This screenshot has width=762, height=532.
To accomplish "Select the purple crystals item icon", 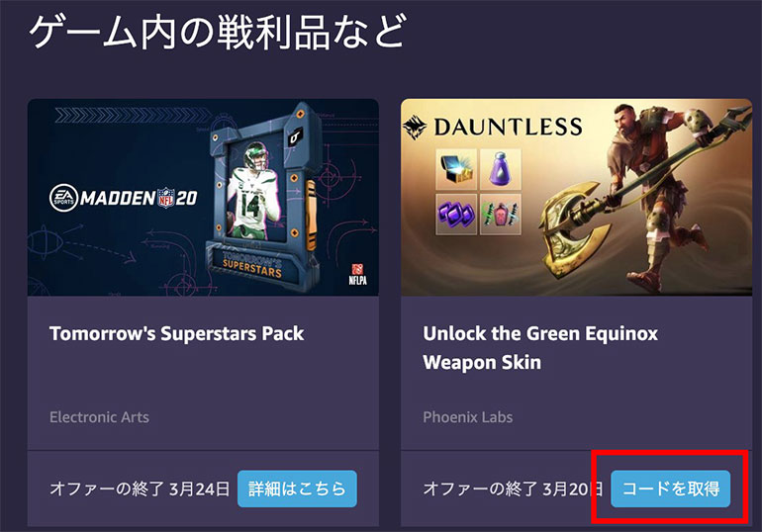I will pyautogui.click(x=456, y=214).
